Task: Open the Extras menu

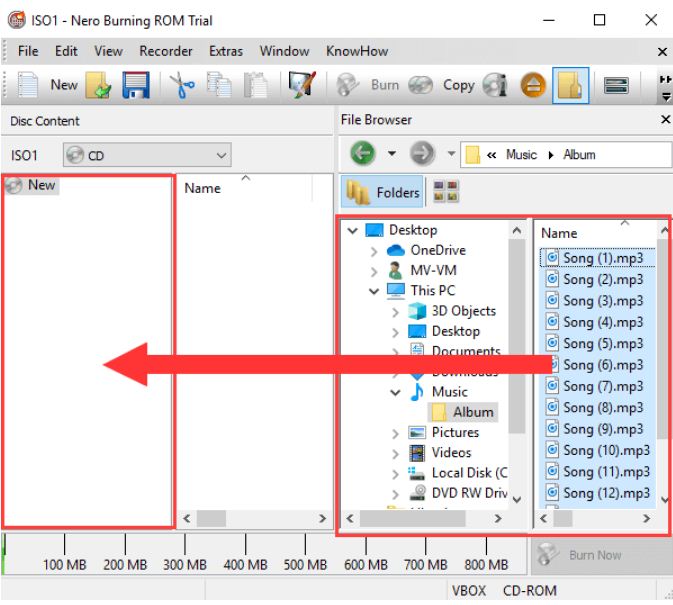Action: [226, 51]
